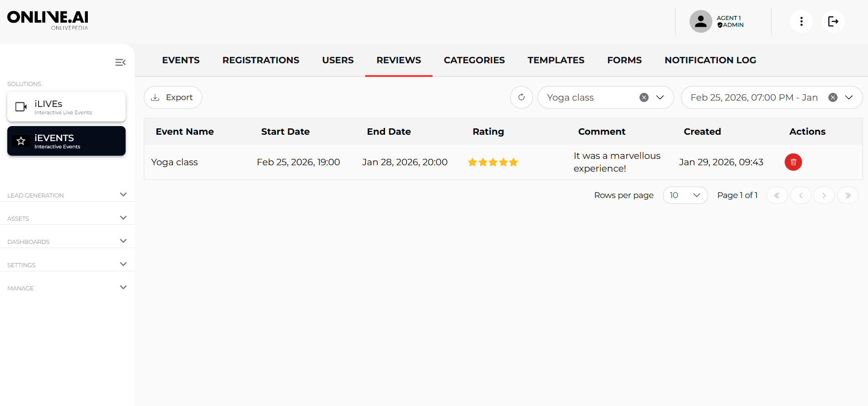Viewport: 868px width, 406px height.
Task: Switch to the Notification Log tab
Action: 710,60
